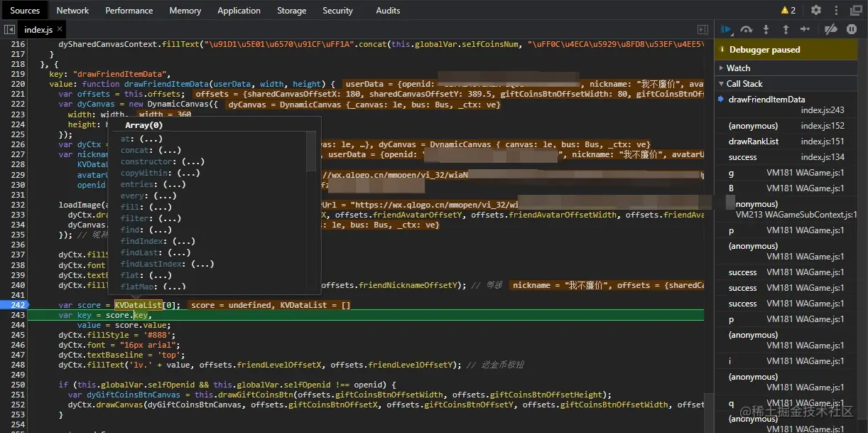The height and width of the screenshot is (433, 868).
Task: Open the Memory tab
Action: click(185, 10)
